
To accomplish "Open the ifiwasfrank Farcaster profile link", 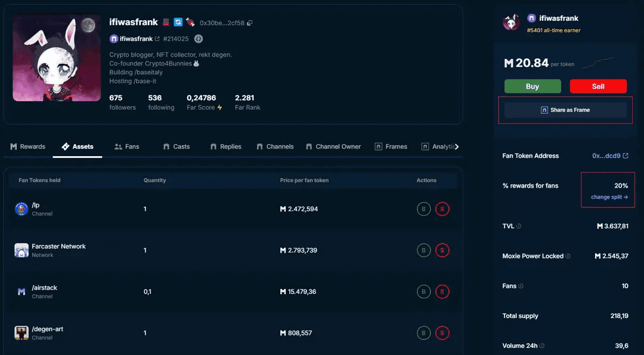I will [x=137, y=39].
